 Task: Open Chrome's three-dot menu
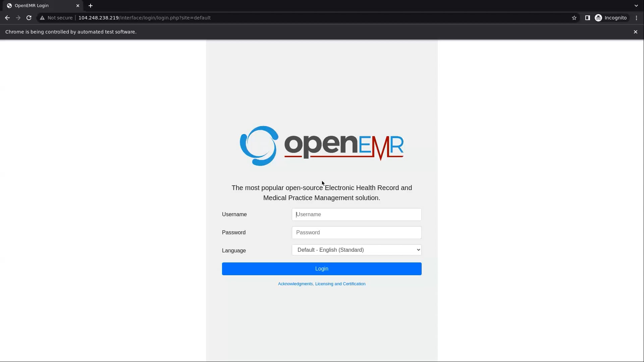pyautogui.click(x=637, y=18)
